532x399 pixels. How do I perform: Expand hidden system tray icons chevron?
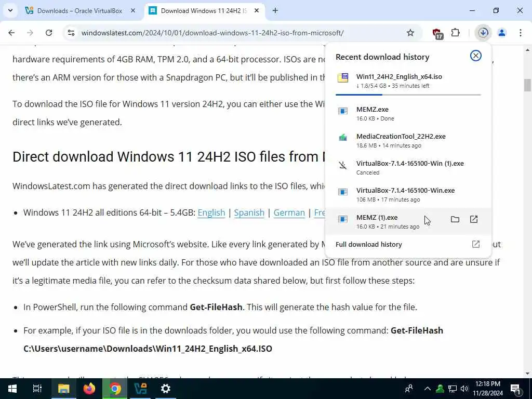pos(428,389)
